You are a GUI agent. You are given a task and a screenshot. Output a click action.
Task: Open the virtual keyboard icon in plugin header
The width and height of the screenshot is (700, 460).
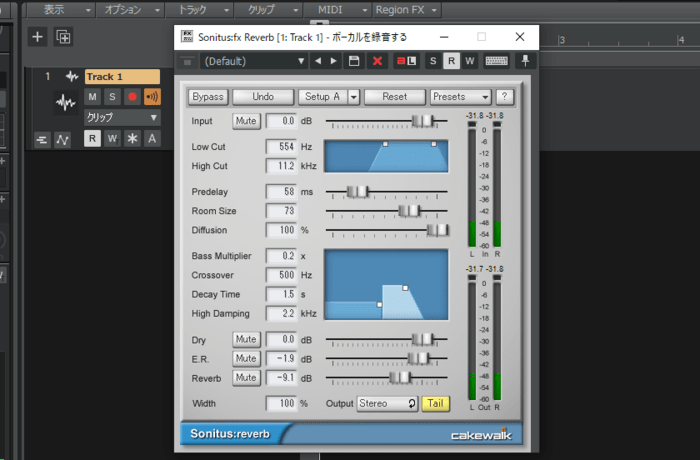(x=496, y=61)
